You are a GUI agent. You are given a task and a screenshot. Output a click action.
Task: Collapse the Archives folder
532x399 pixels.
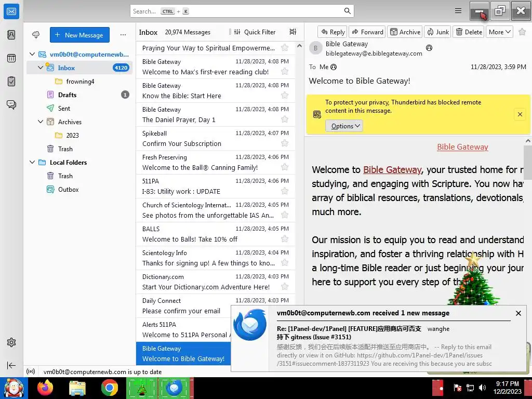pos(41,122)
